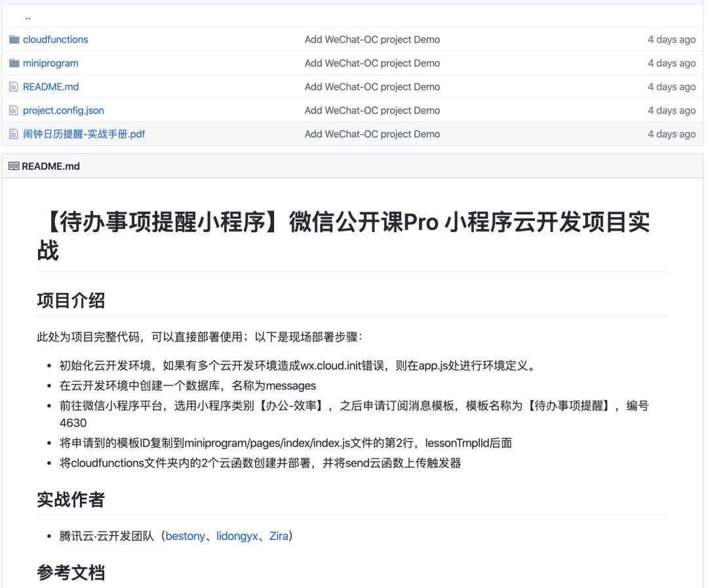Go up to parent directory via '..'
The image size is (708, 588).
pyautogui.click(x=28, y=17)
